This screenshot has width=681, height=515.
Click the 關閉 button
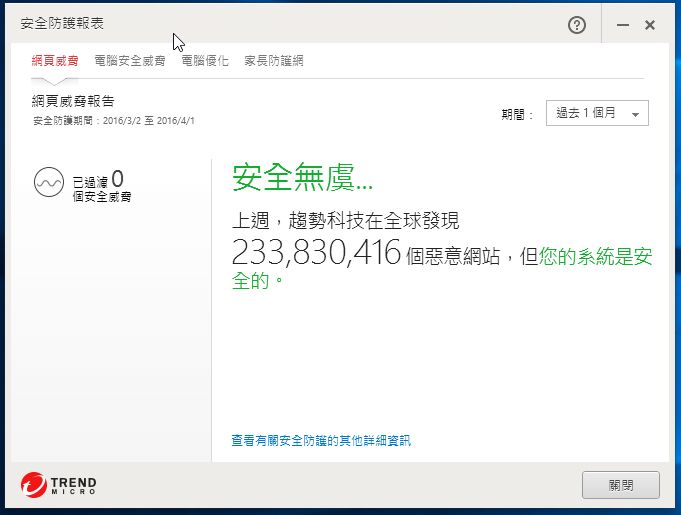click(x=621, y=485)
